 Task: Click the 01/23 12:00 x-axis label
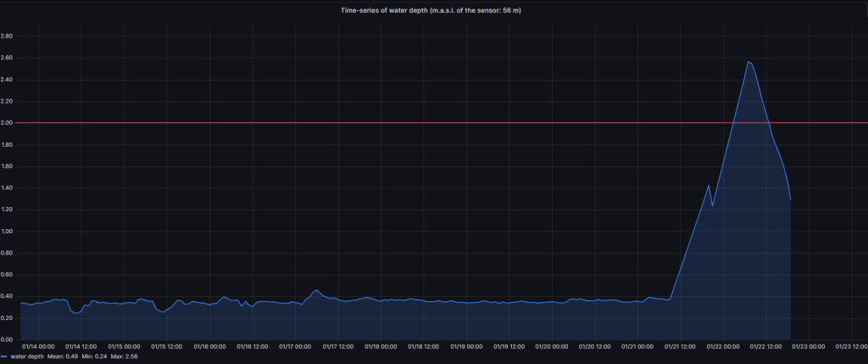point(850,346)
